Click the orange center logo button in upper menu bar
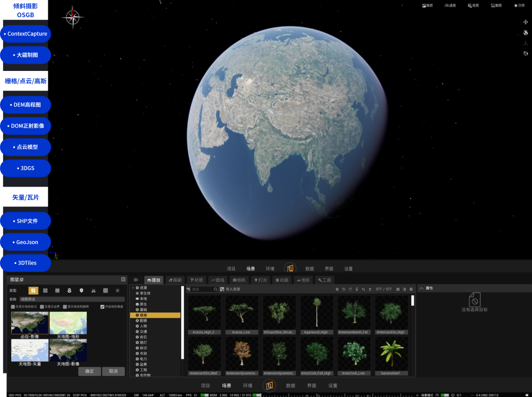This screenshot has width=532, height=397. [x=290, y=268]
